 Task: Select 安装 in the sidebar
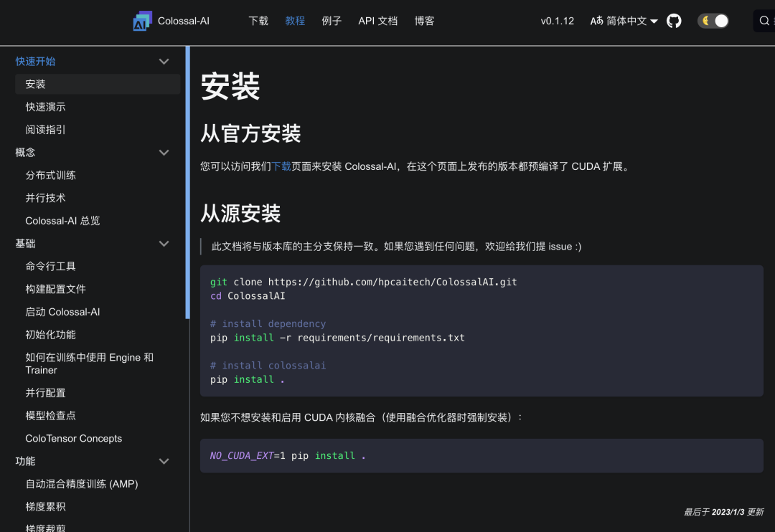(98, 84)
